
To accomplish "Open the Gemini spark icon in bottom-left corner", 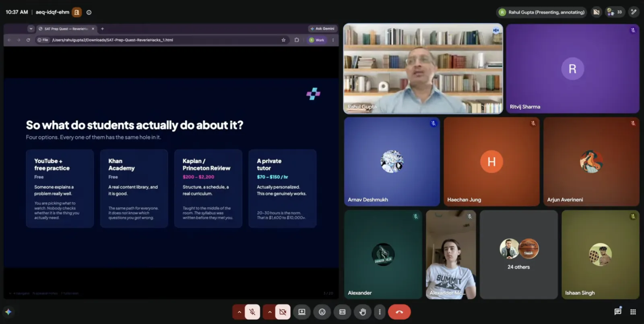I will pos(8,312).
